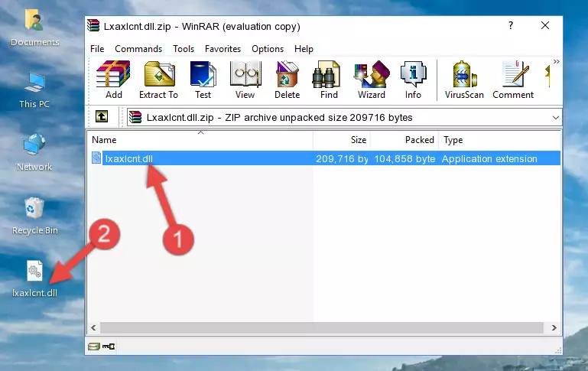Image resolution: width=588 pixels, height=371 pixels.
Task: Open the Commands menu
Action: pyautogui.click(x=138, y=49)
